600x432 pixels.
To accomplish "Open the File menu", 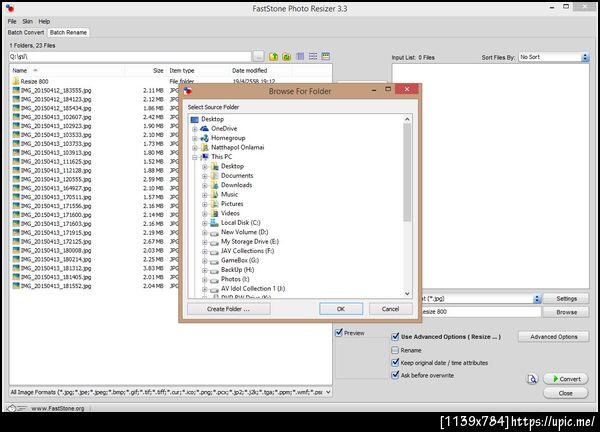I will click(x=12, y=21).
